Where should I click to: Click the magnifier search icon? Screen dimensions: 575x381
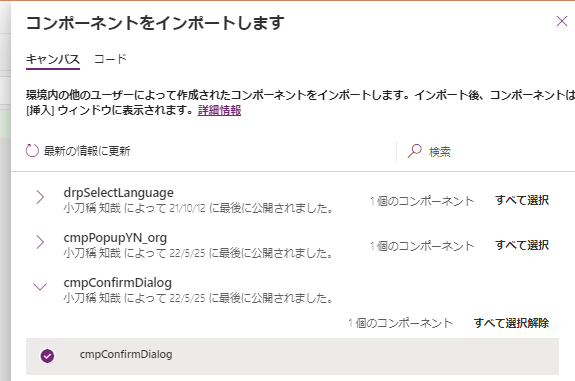(x=414, y=151)
